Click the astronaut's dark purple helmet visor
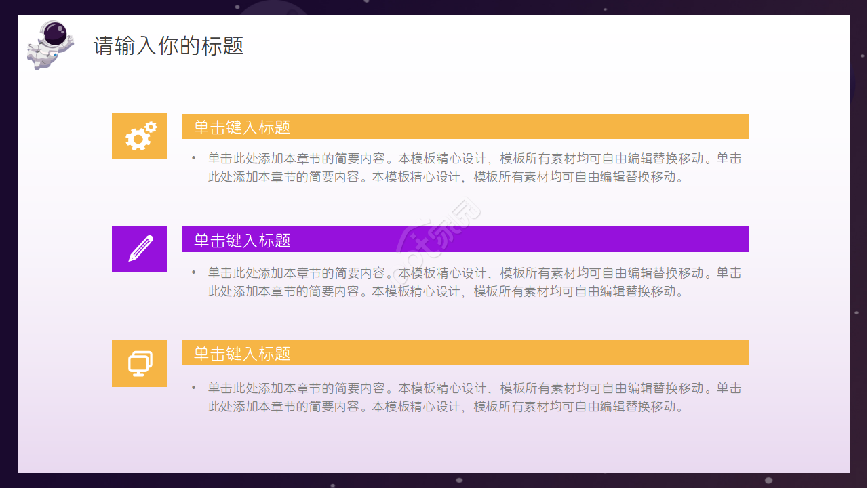Image resolution: width=868 pixels, height=488 pixels. [x=56, y=33]
